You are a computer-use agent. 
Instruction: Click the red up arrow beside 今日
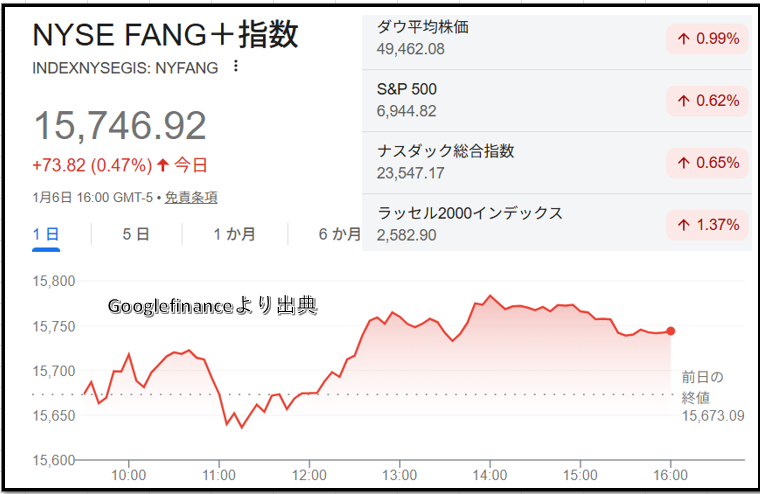click(x=163, y=165)
